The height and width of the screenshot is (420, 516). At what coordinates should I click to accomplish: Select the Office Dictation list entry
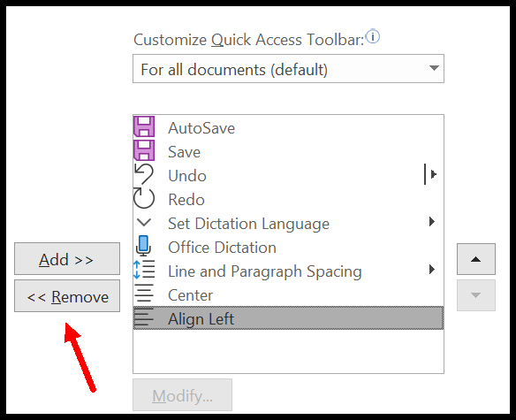coord(288,247)
